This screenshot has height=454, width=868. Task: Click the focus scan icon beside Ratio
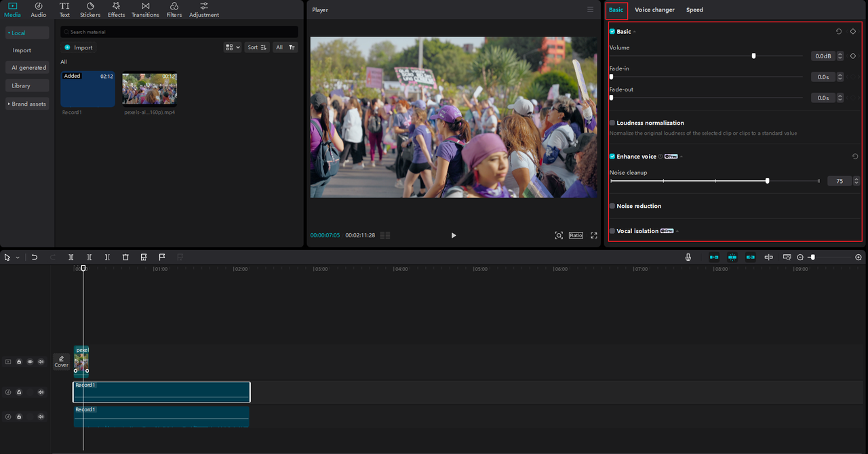(559, 235)
